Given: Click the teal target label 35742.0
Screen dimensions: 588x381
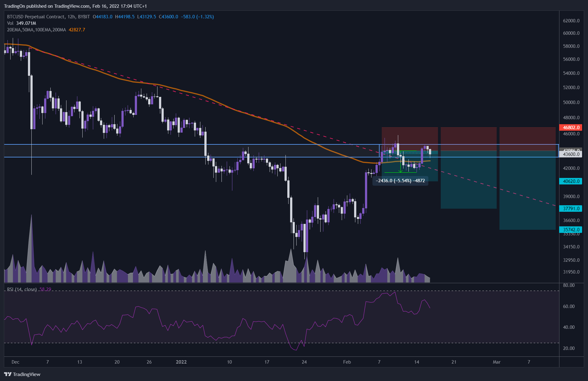Looking at the screenshot, I should tap(571, 230).
